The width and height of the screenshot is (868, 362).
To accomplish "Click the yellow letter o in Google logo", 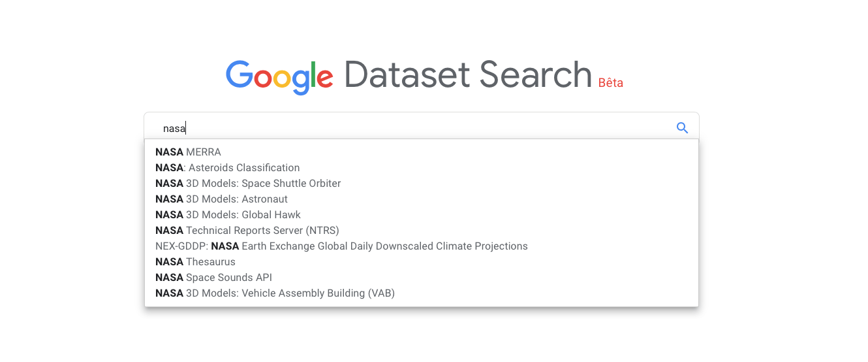I will [x=281, y=78].
